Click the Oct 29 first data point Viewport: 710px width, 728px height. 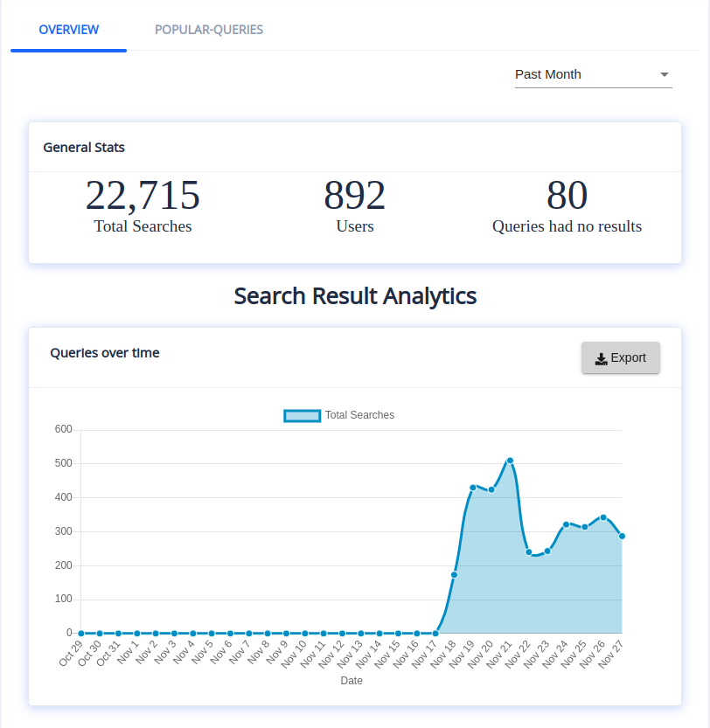(x=80, y=633)
